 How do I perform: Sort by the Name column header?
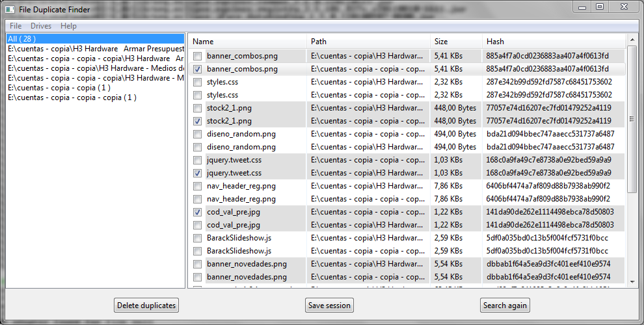(x=248, y=42)
